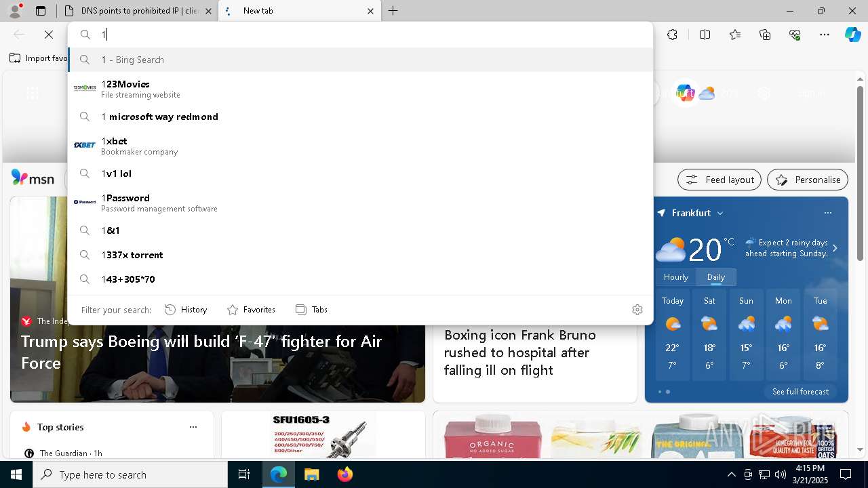The height and width of the screenshot is (488, 868).
Task: Open Settings and more ellipsis menu
Action: point(825,35)
